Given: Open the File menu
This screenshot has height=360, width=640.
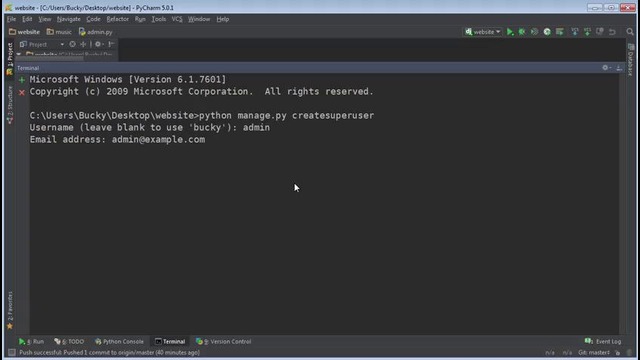Looking at the screenshot, I should click(x=11, y=19).
